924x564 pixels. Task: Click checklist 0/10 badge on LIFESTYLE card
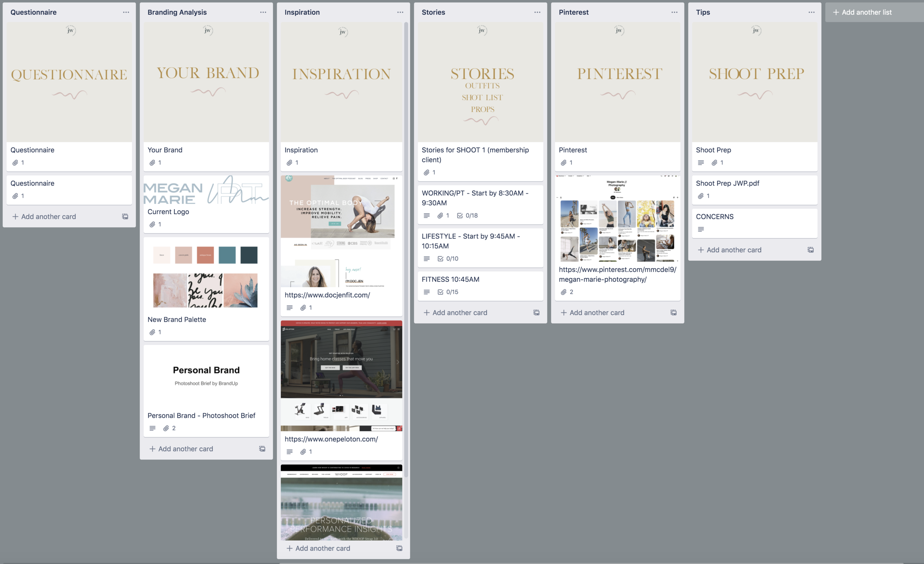448,259
